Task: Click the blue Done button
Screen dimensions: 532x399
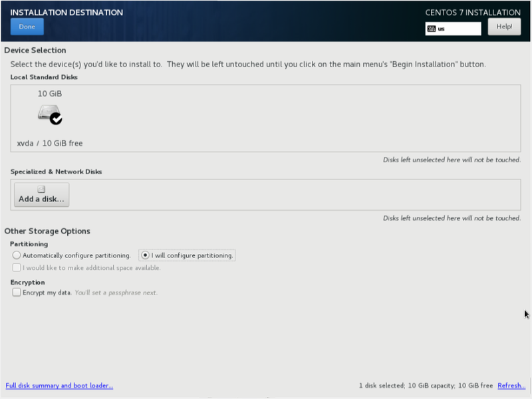Action: [x=27, y=27]
